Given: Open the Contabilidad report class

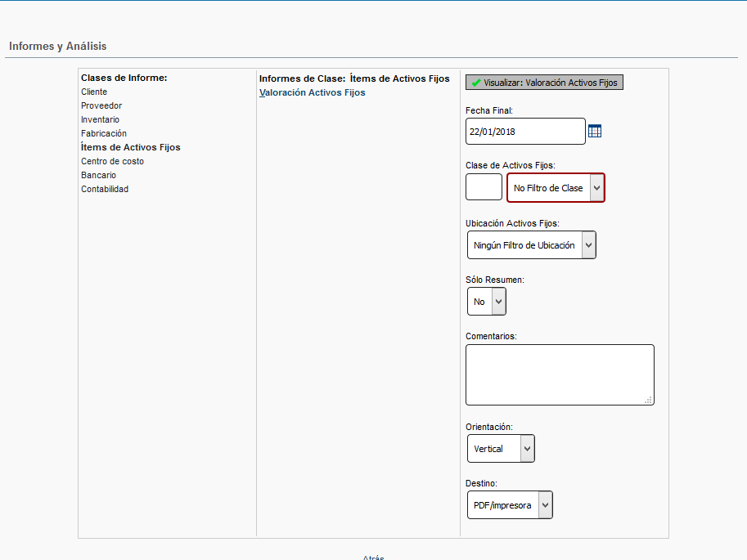Looking at the screenshot, I should click(105, 189).
